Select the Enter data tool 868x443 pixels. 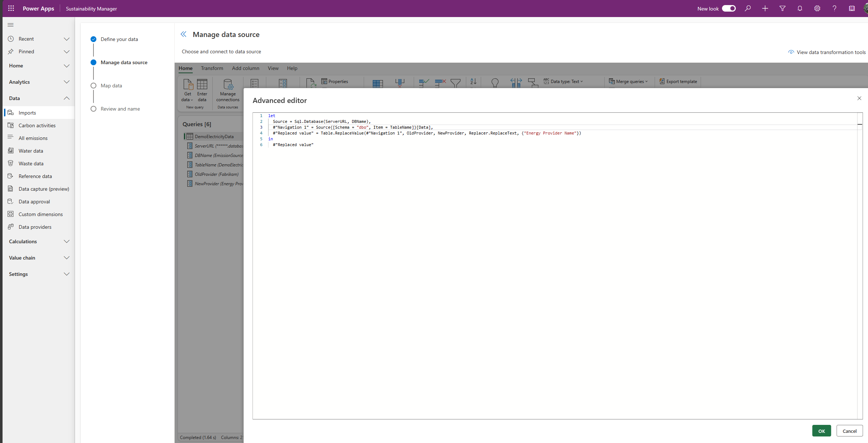202,91
